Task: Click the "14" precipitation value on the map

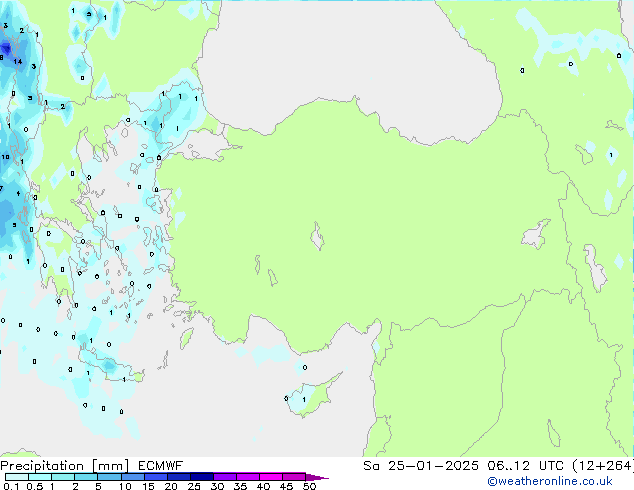Action: pyautogui.click(x=18, y=61)
